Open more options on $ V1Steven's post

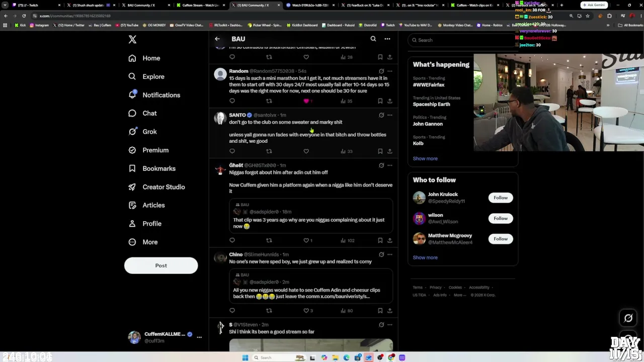(389, 325)
